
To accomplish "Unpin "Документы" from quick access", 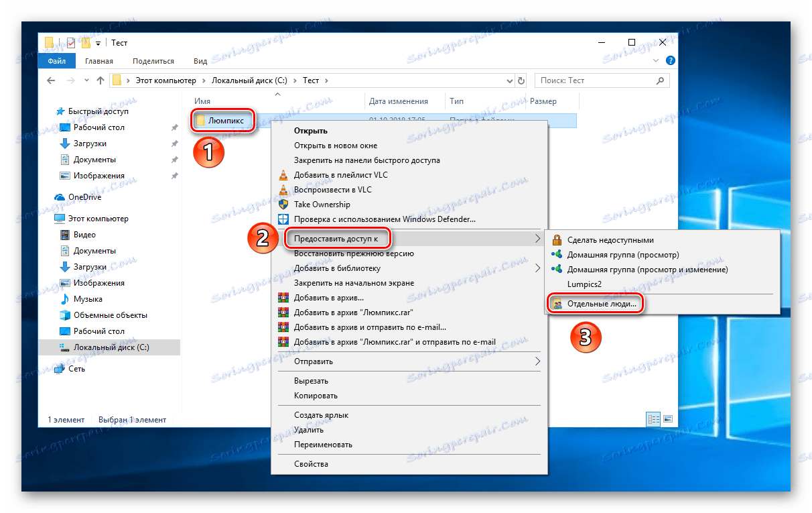I will [x=174, y=159].
